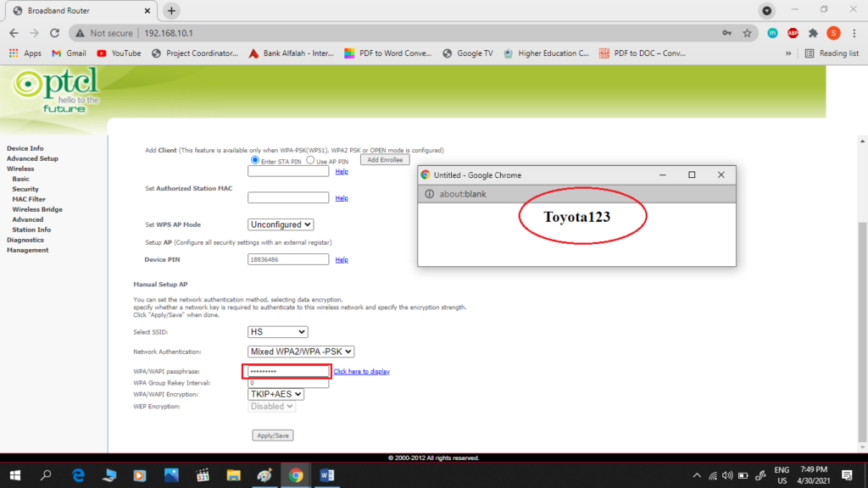
Task: Go back with the browser back arrow
Action: coord(14,33)
